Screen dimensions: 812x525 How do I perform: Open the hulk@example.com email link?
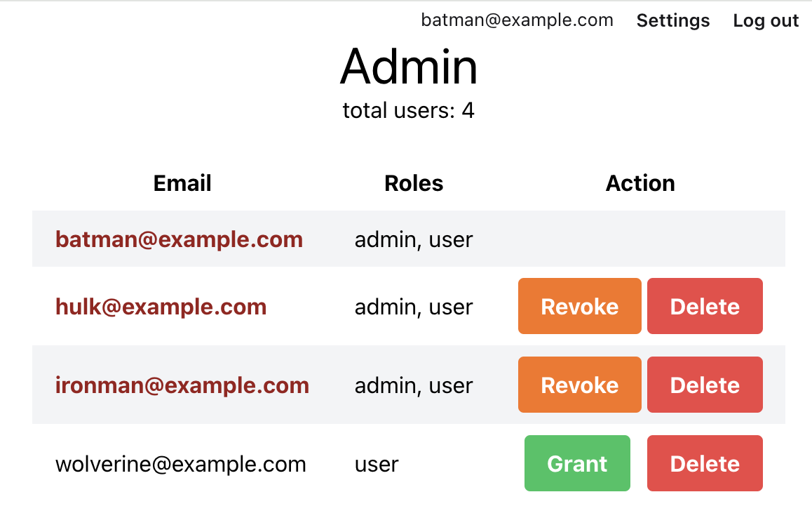point(161,307)
